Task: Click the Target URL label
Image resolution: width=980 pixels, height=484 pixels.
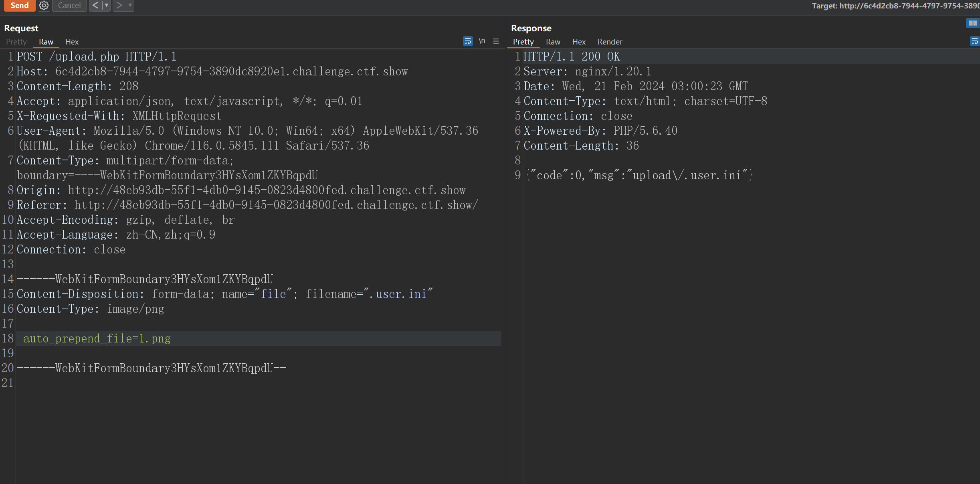Action: (896, 6)
